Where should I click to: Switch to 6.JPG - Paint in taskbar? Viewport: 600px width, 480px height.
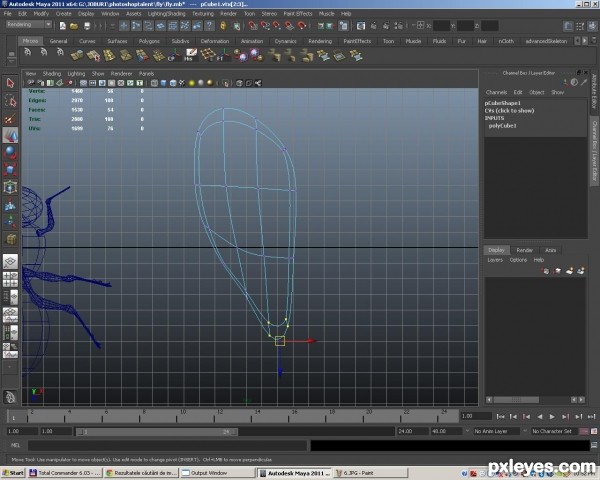click(370, 473)
